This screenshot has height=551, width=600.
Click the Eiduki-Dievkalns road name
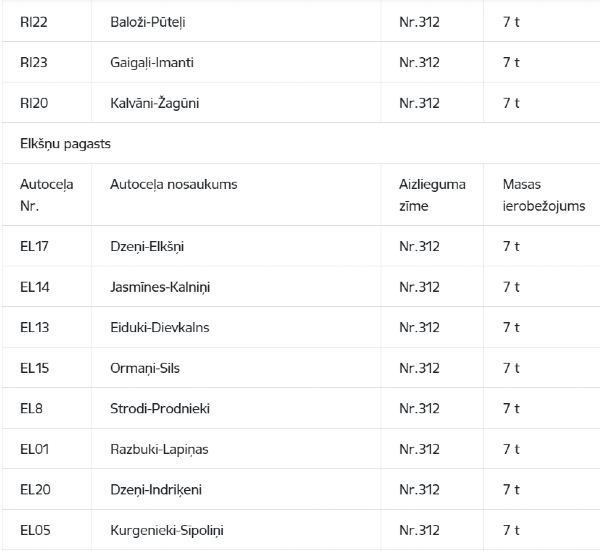(160, 328)
